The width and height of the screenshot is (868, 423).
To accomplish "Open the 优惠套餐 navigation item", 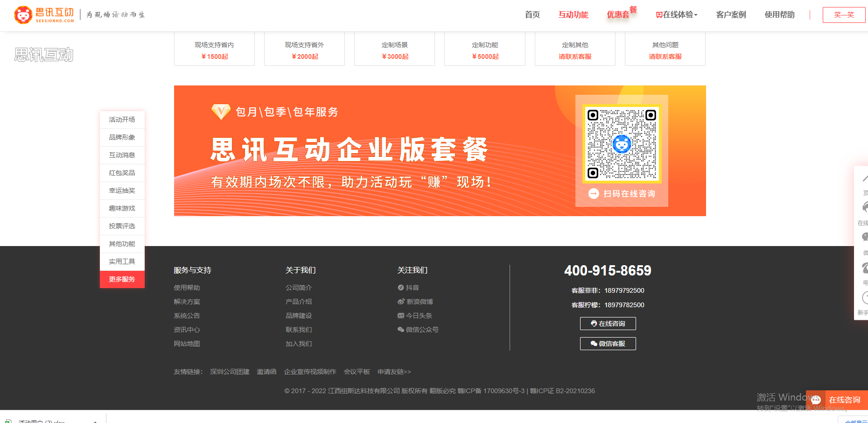I will click(x=622, y=14).
